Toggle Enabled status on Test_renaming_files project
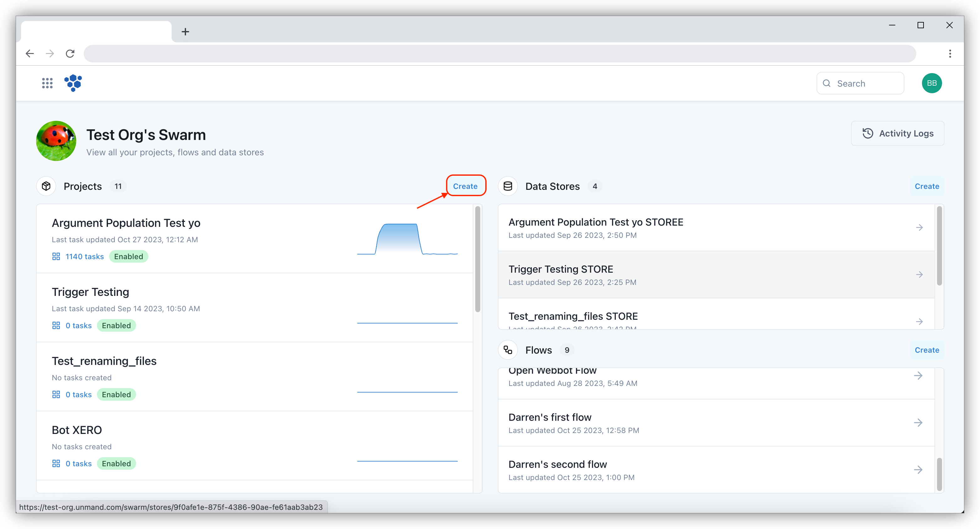 tap(116, 394)
